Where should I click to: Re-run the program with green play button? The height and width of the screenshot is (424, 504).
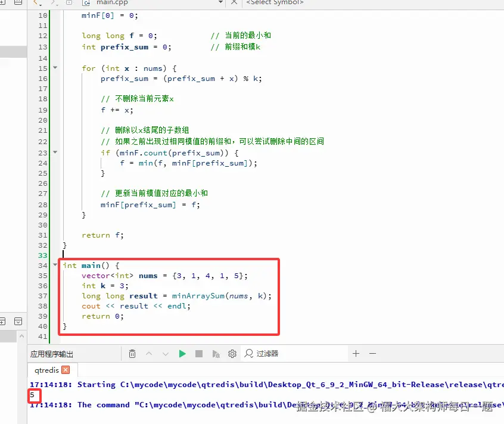point(182,354)
